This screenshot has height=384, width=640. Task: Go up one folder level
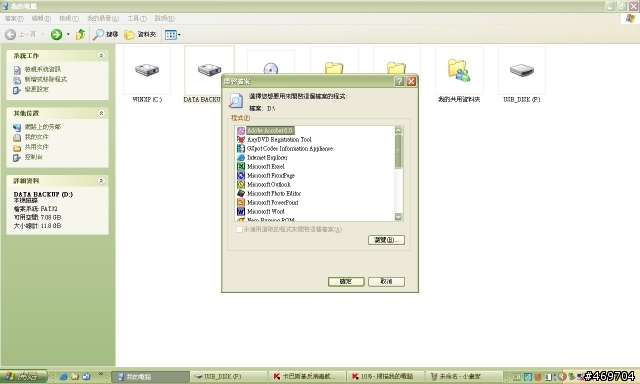pos(80,35)
